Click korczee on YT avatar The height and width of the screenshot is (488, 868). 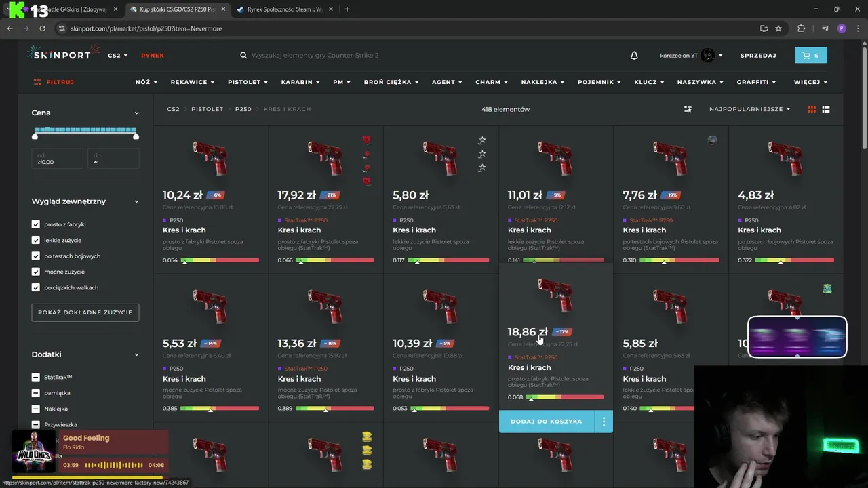point(708,56)
